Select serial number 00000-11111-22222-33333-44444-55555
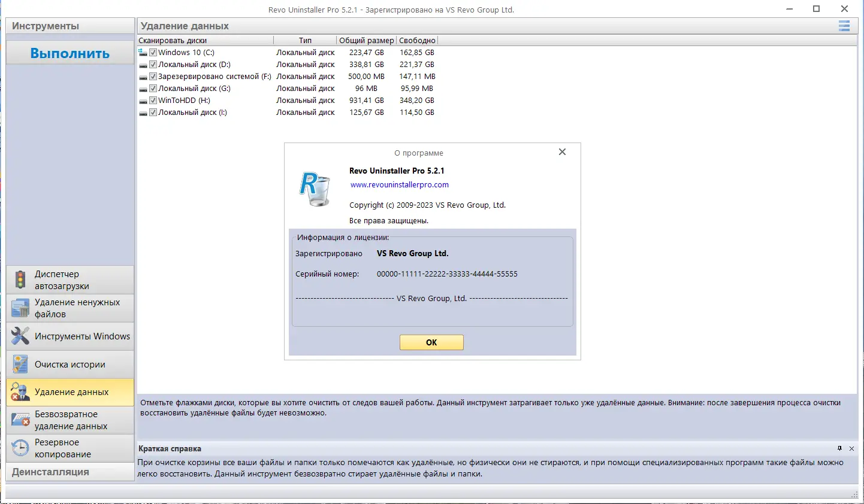864x504 pixels. [447, 274]
